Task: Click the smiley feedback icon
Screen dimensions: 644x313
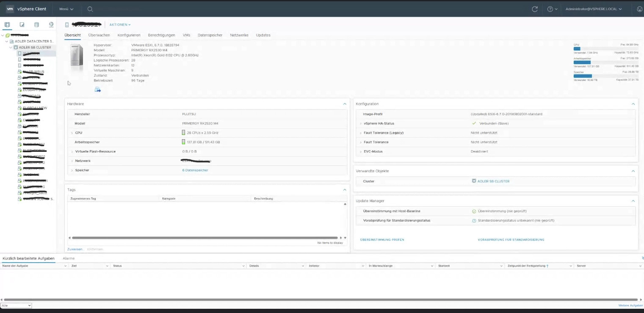Action: 639,9
